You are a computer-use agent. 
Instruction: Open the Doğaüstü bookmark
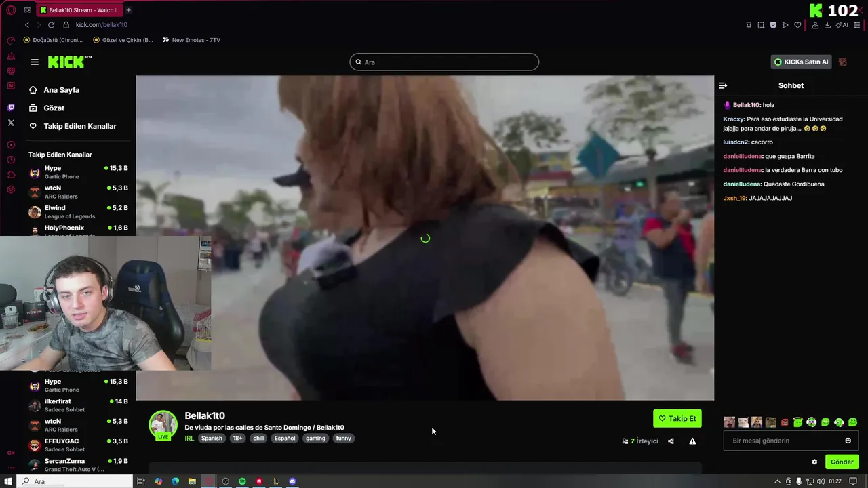coord(53,40)
